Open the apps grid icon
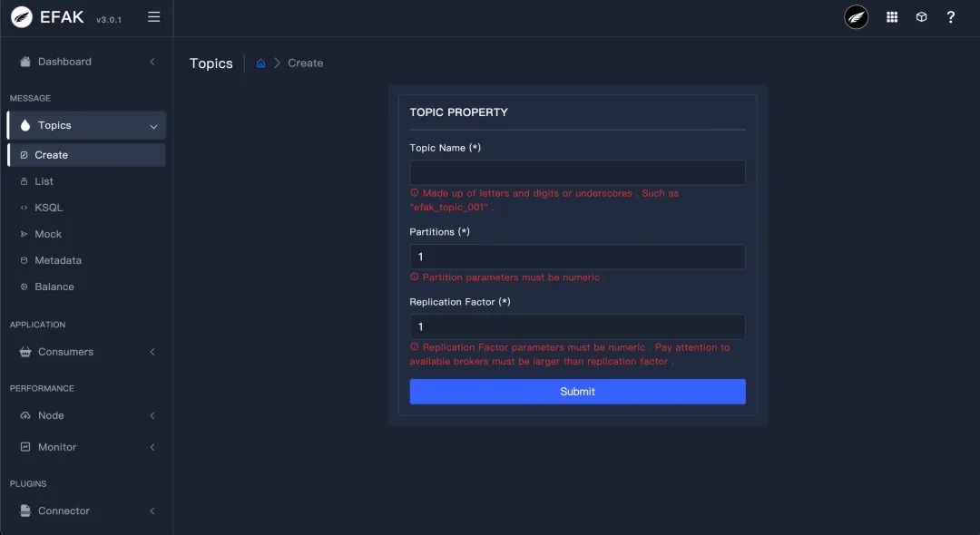The image size is (980, 535). 892,17
